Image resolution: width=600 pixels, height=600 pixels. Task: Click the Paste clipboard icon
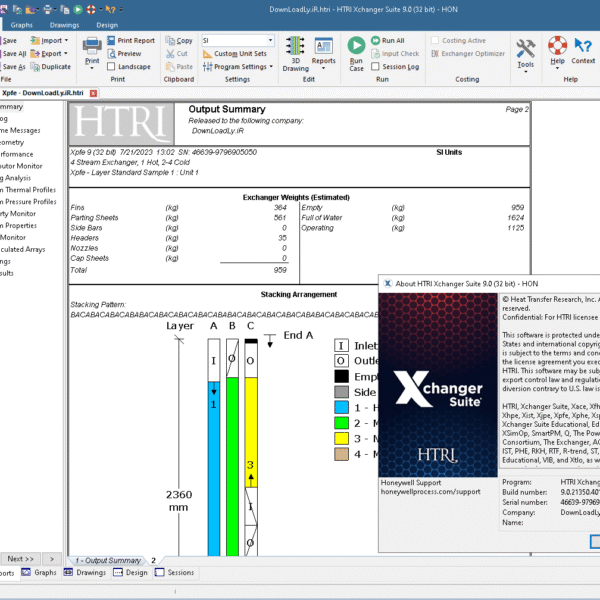click(x=170, y=67)
